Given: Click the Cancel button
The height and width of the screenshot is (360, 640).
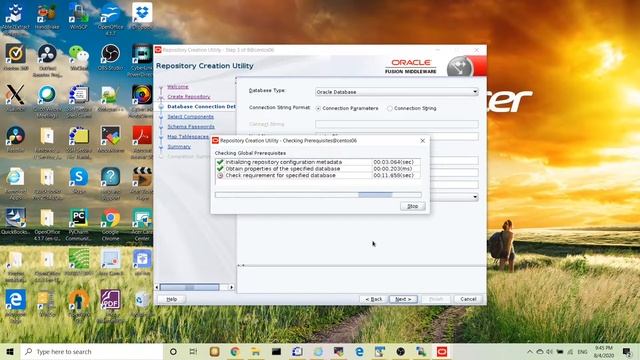Looking at the screenshot, I should coord(468,299).
